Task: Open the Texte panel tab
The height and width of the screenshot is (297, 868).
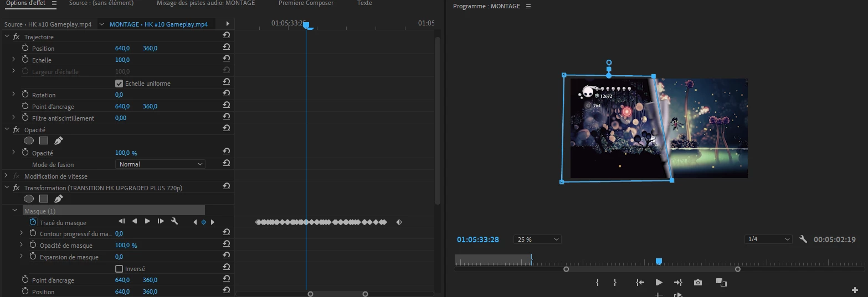Action: tap(364, 3)
